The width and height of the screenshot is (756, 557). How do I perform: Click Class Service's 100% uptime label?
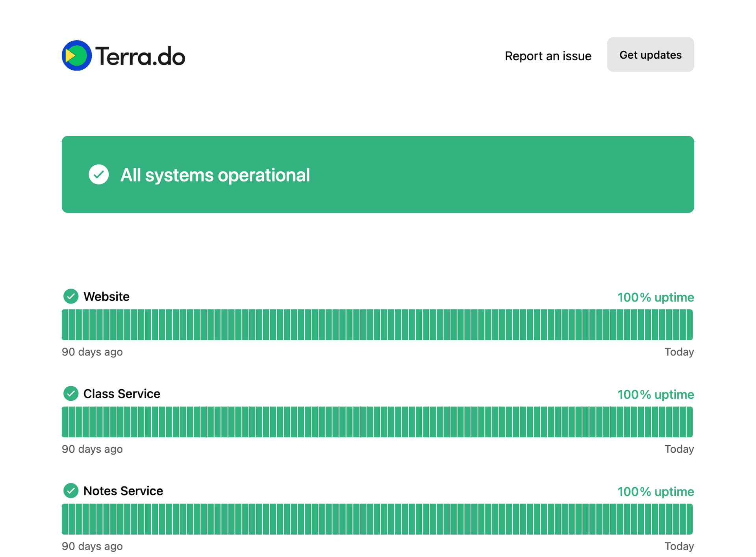pos(655,394)
